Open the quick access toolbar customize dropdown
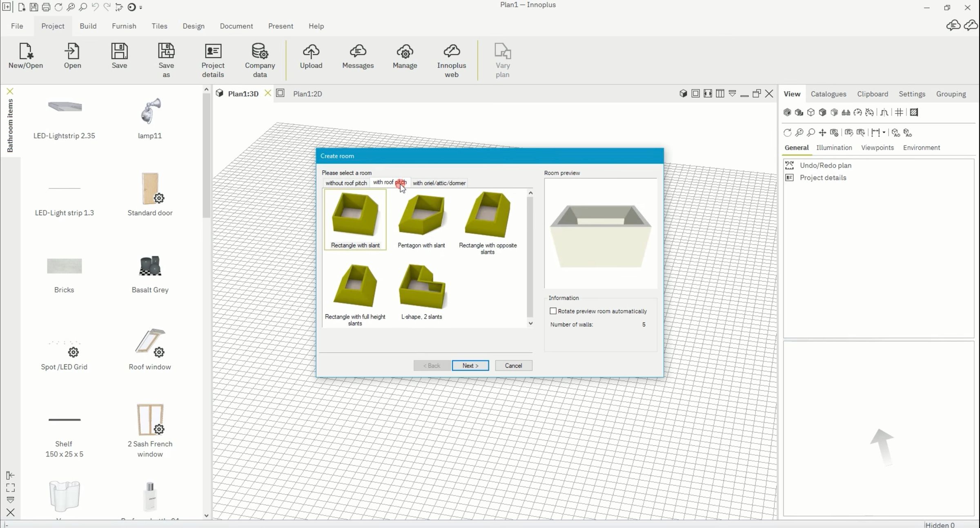Viewport: 980px width, 528px height. 141,7
